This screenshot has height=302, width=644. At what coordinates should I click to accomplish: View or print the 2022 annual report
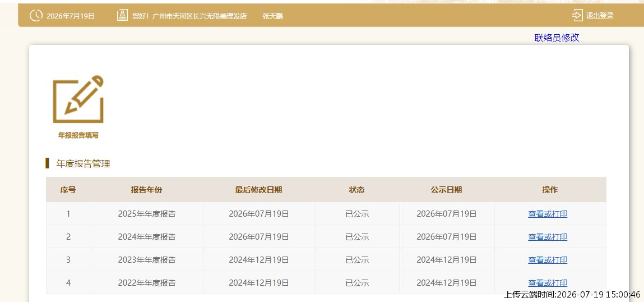[548, 283]
